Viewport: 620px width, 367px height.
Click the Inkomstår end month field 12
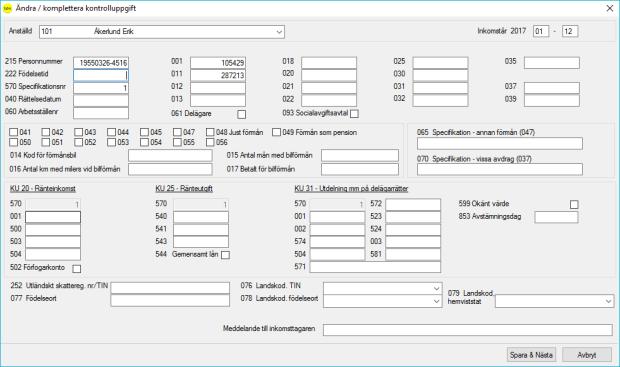[570, 31]
